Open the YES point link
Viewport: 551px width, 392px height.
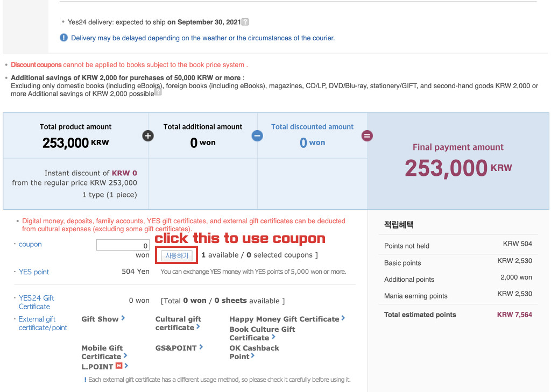point(34,272)
